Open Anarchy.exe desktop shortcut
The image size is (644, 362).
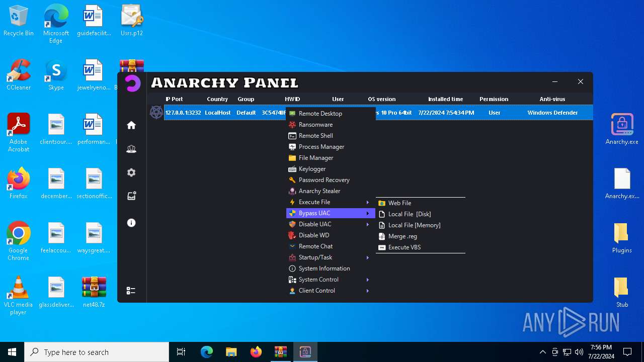click(x=622, y=129)
